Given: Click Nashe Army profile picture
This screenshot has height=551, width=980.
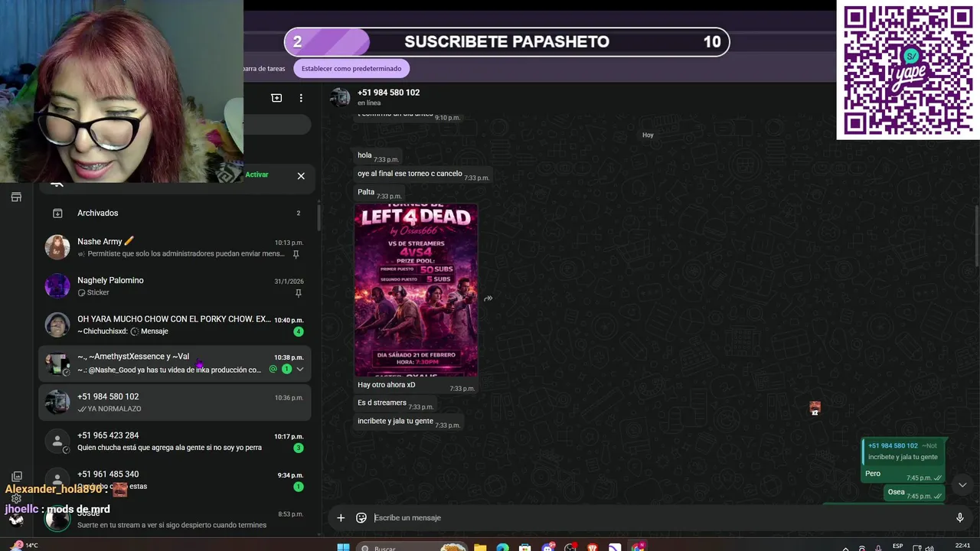Looking at the screenshot, I should click(x=57, y=247).
